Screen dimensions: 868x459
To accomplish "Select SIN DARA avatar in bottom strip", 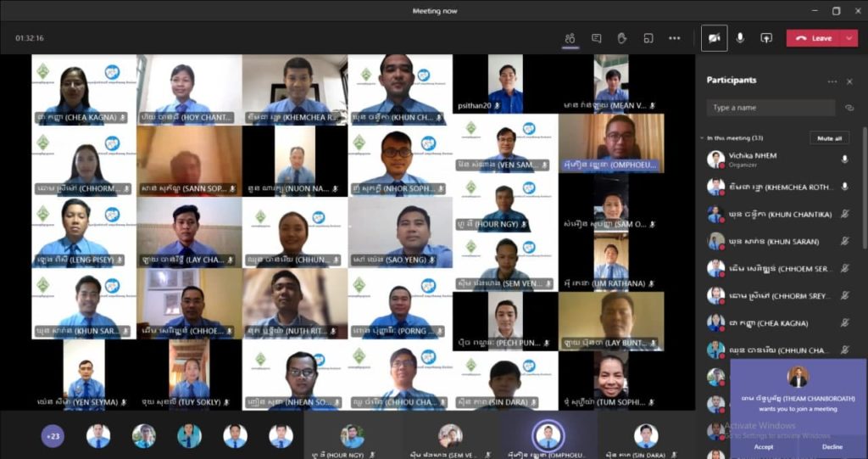I will 645,436.
